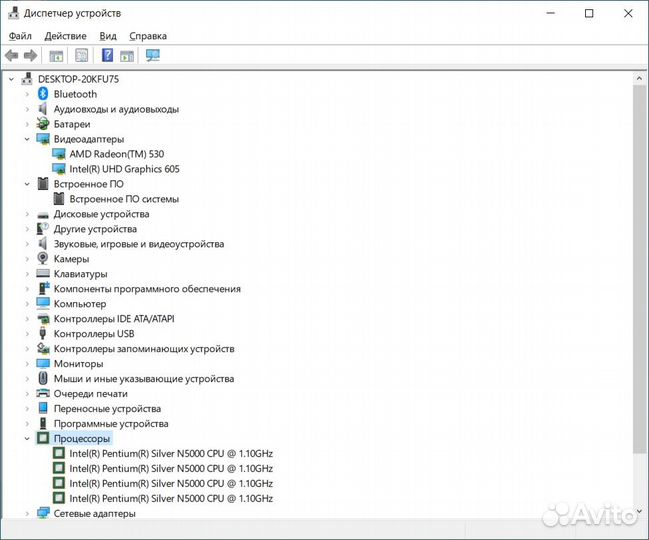Image resolution: width=649 pixels, height=540 pixels.
Task: Click the speaker icon for Аудиовходы и аудиовыходы
Action: click(x=43, y=109)
